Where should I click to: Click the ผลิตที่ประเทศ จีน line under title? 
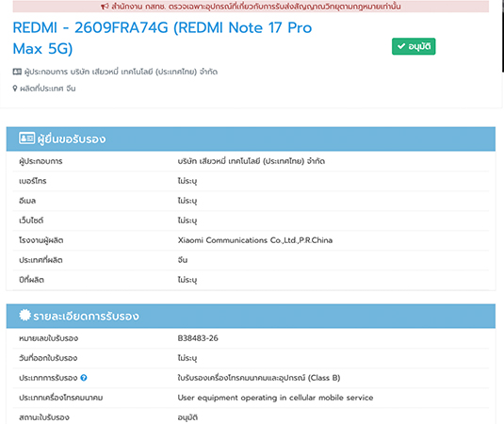pos(44,88)
